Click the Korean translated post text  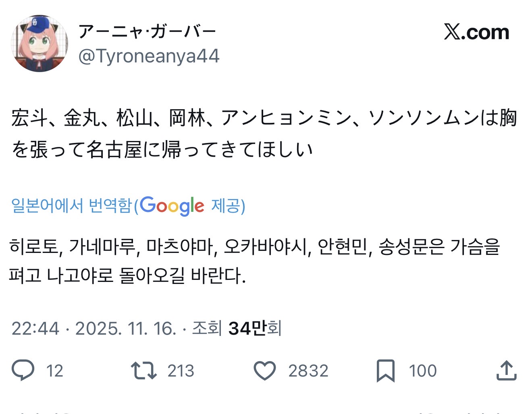[254, 261]
